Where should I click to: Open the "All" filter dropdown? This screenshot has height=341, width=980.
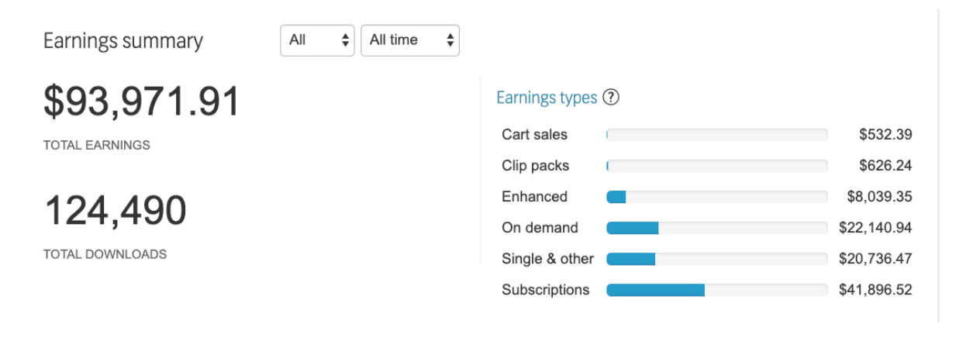click(x=316, y=40)
